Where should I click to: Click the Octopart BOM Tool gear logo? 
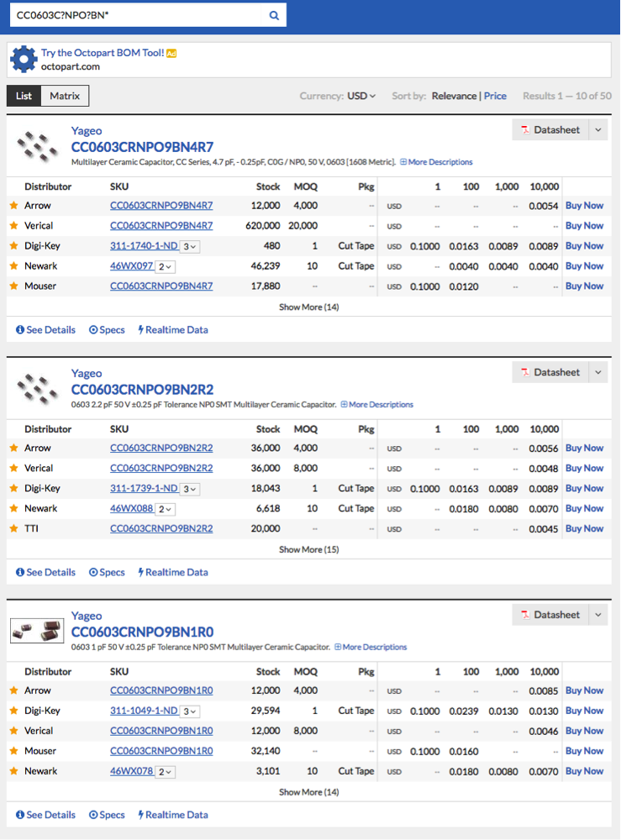(x=24, y=60)
